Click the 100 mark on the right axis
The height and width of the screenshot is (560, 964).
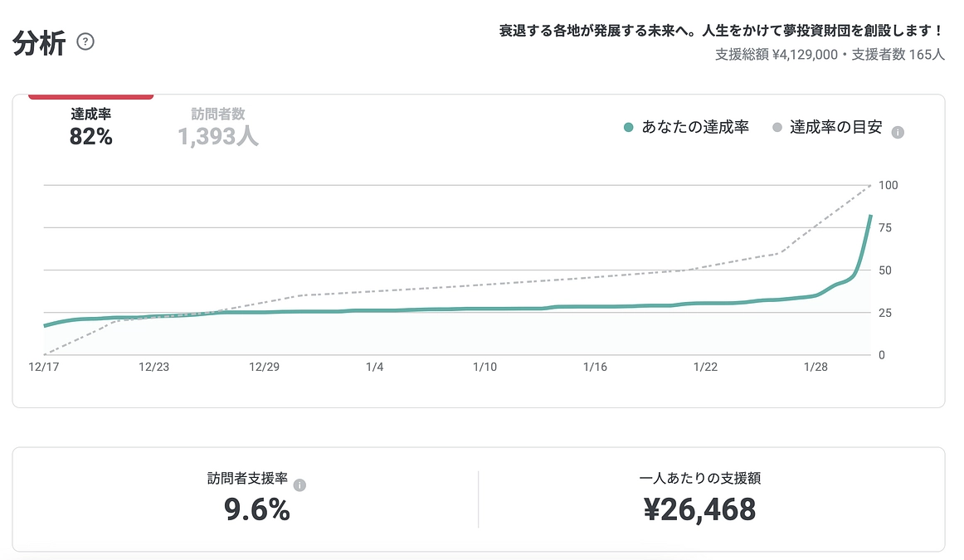(x=889, y=185)
